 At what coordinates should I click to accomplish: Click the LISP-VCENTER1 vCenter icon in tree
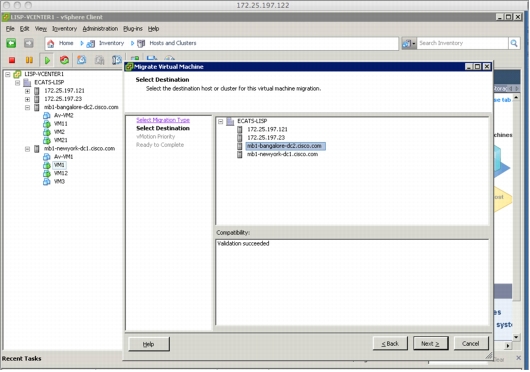17,74
